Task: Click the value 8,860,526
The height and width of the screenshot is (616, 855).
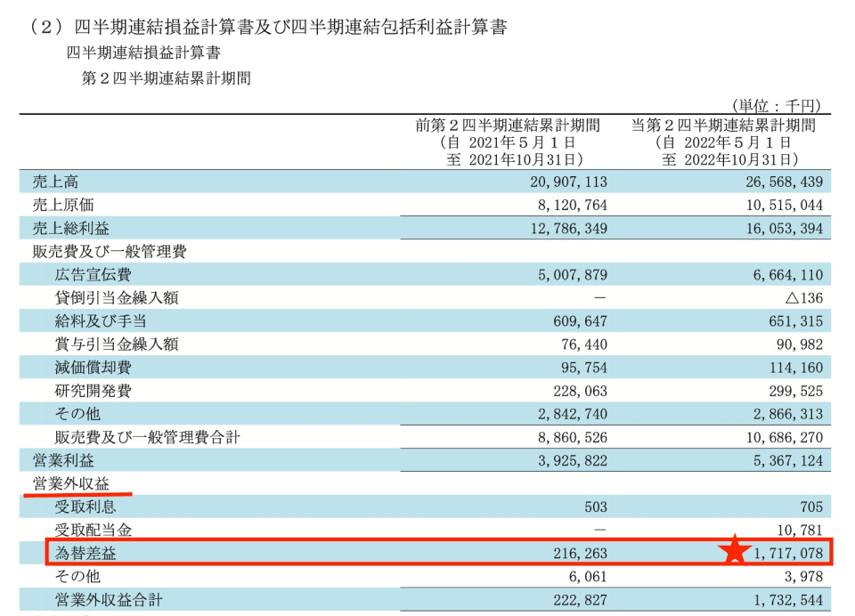Action: 573,438
